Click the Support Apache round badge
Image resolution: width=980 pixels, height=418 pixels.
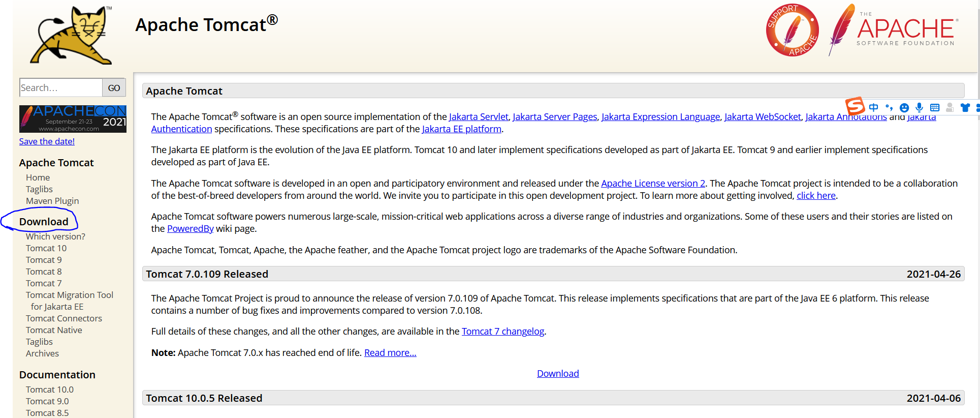[793, 30]
